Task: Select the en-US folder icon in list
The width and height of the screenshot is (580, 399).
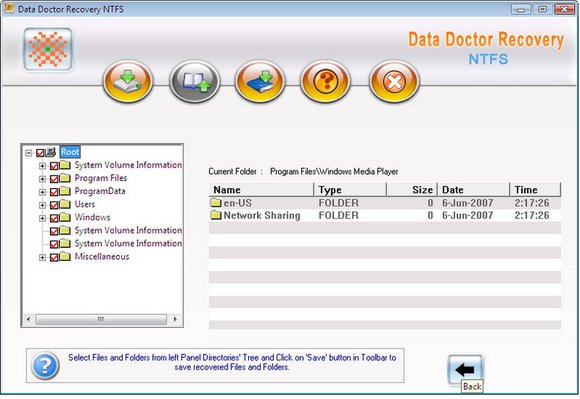Action: [216, 203]
